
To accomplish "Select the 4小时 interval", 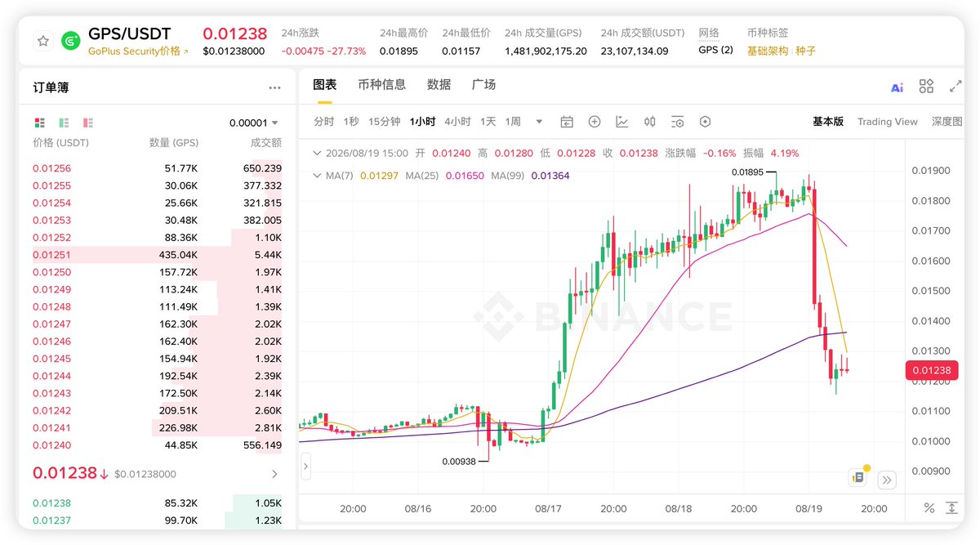I will (x=457, y=122).
